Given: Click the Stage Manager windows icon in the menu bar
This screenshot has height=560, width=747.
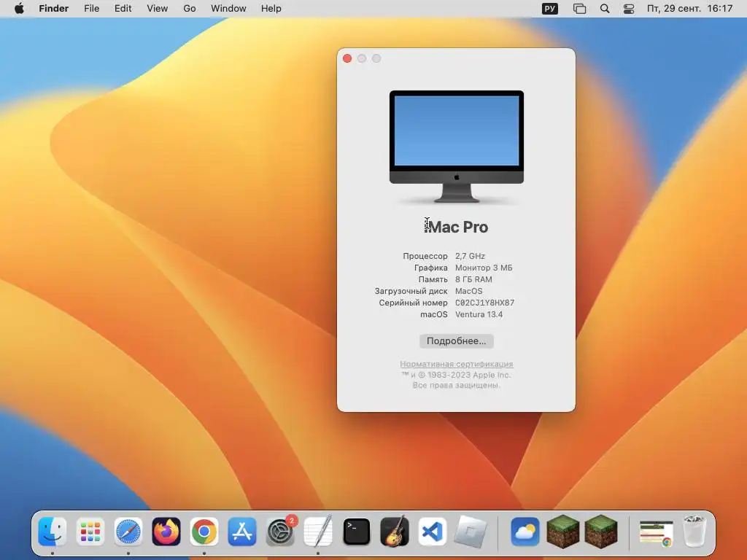Looking at the screenshot, I should coord(579,9).
